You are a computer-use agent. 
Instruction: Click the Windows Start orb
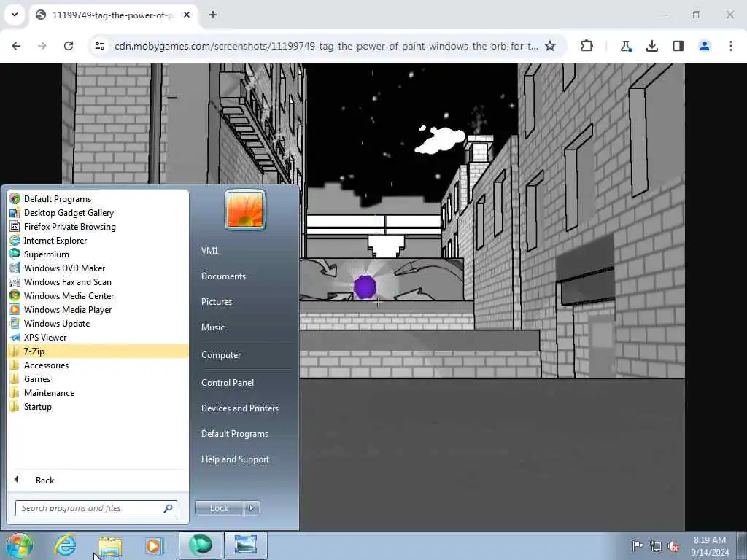[x=20, y=545]
